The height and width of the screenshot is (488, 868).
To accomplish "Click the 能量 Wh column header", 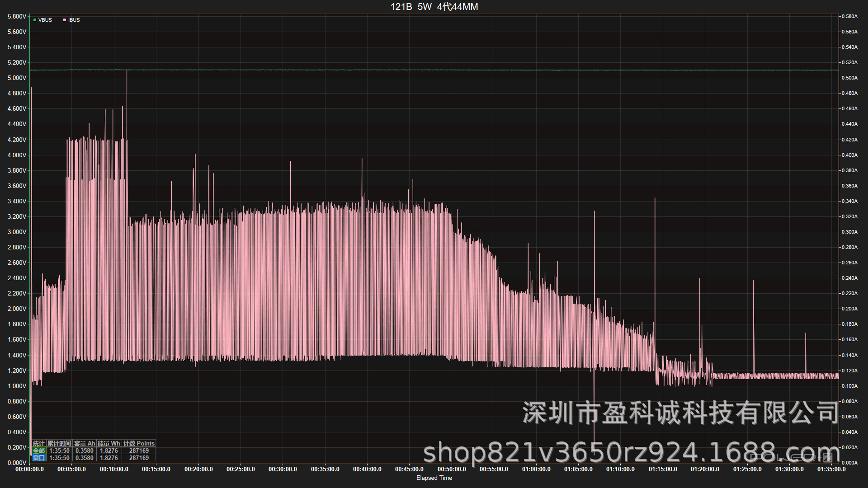I will pos(109,443).
